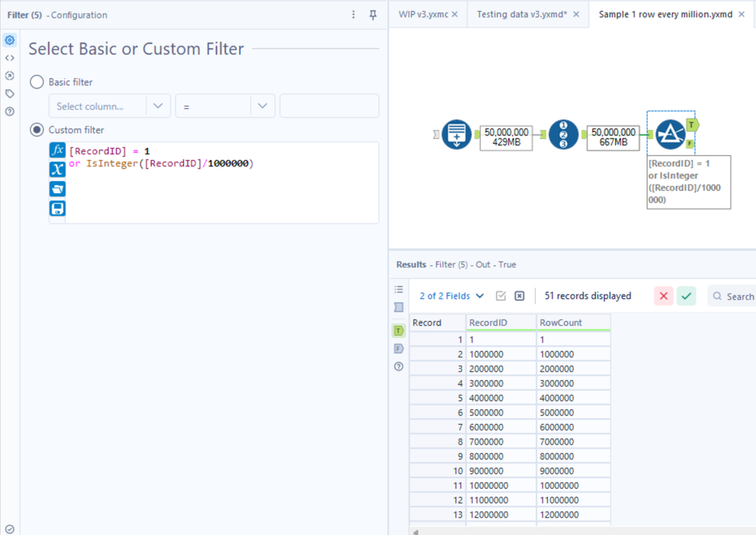
Task: Click the basic filter value input field
Action: pyautogui.click(x=329, y=106)
